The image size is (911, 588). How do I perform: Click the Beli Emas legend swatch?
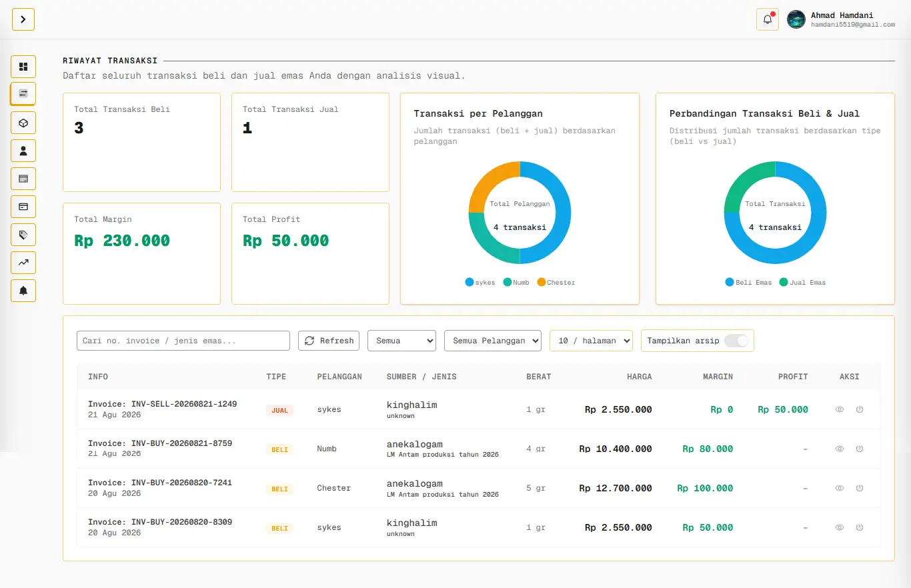point(730,283)
